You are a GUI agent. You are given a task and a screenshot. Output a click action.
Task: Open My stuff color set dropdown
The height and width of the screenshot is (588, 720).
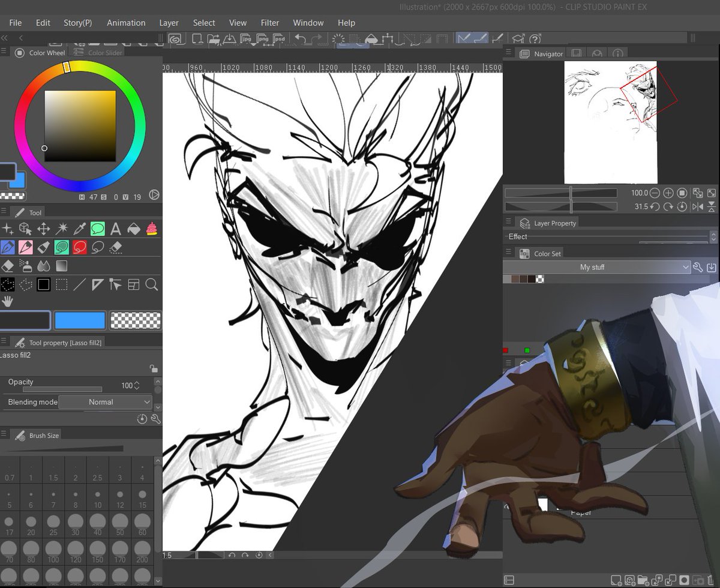coord(597,267)
